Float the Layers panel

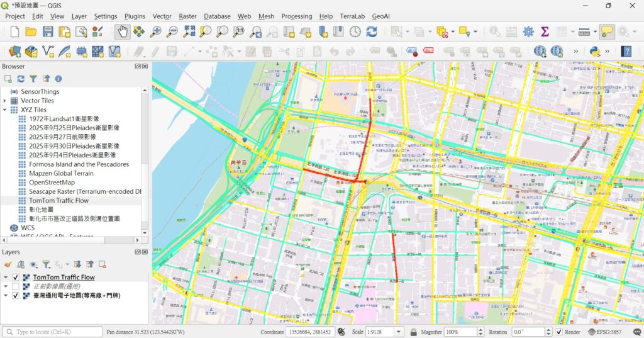pyautogui.click(x=138, y=252)
